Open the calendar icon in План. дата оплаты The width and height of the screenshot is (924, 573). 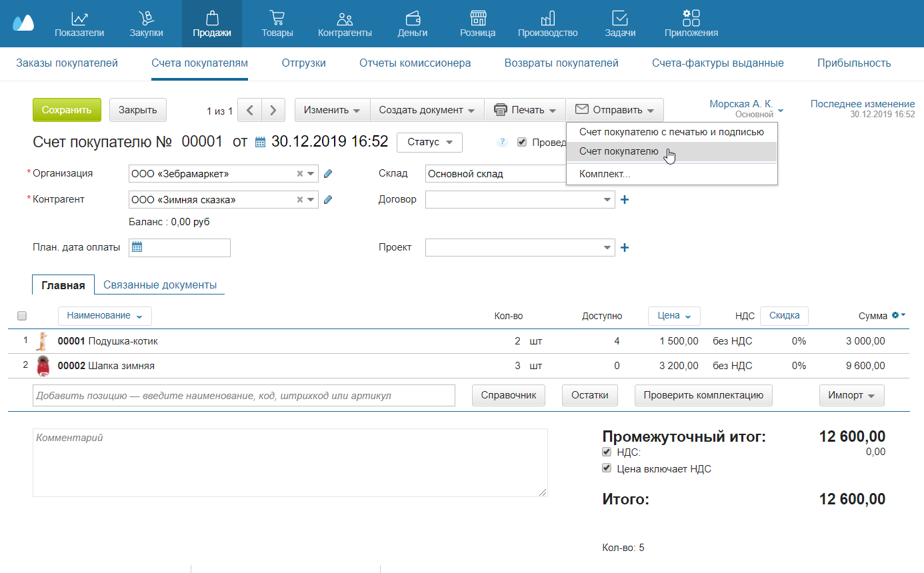[137, 247]
